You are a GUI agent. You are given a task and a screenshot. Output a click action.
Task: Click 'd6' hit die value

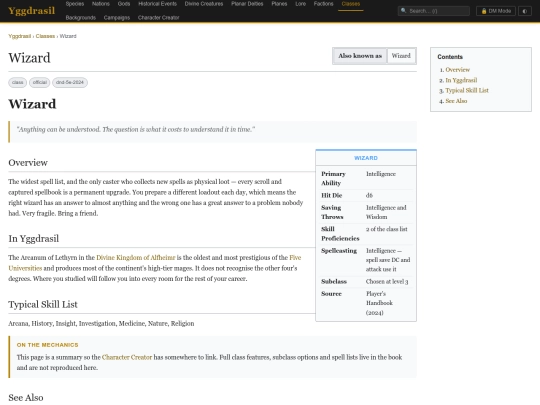click(x=369, y=195)
